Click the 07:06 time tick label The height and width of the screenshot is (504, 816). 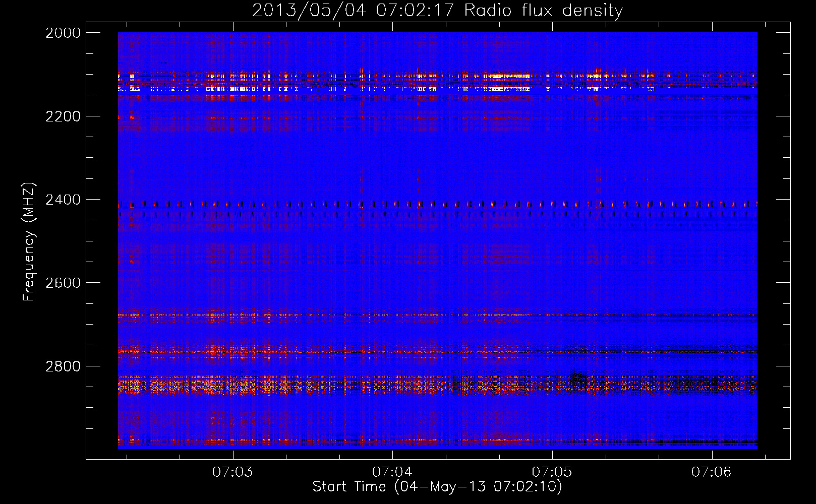(712, 472)
